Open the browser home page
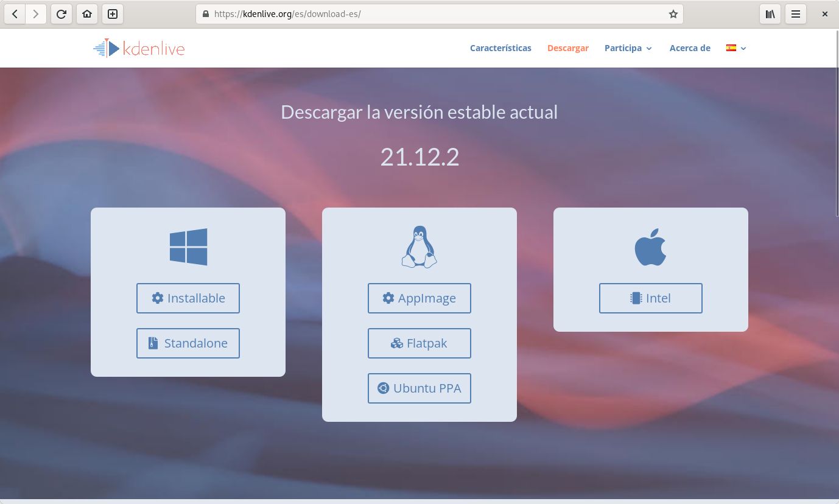The width and height of the screenshot is (839, 504). [x=87, y=14]
